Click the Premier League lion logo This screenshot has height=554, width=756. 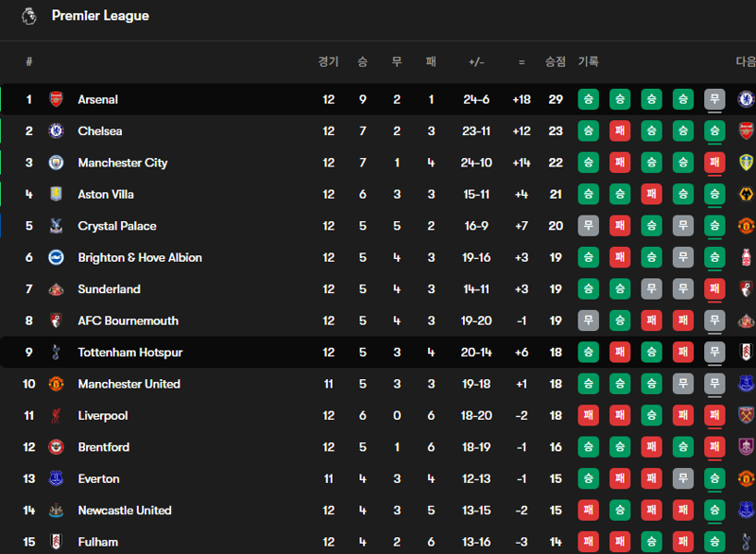tap(29, 15)
